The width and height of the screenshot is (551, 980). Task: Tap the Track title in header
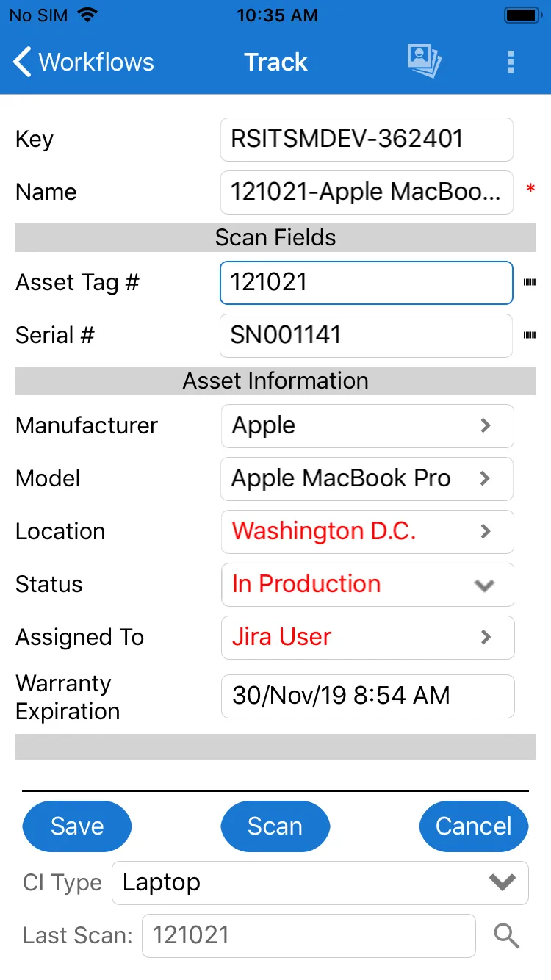275,62
